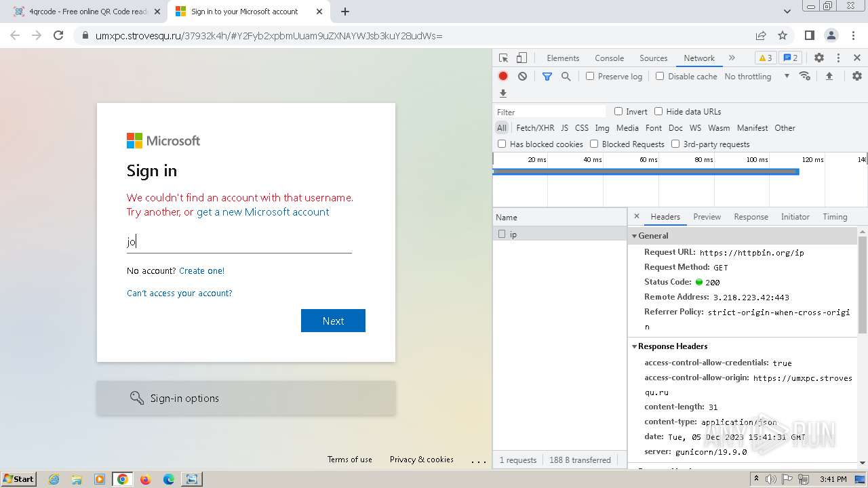Open Internet Explorer from the taskbar

[x=54, y=479]
